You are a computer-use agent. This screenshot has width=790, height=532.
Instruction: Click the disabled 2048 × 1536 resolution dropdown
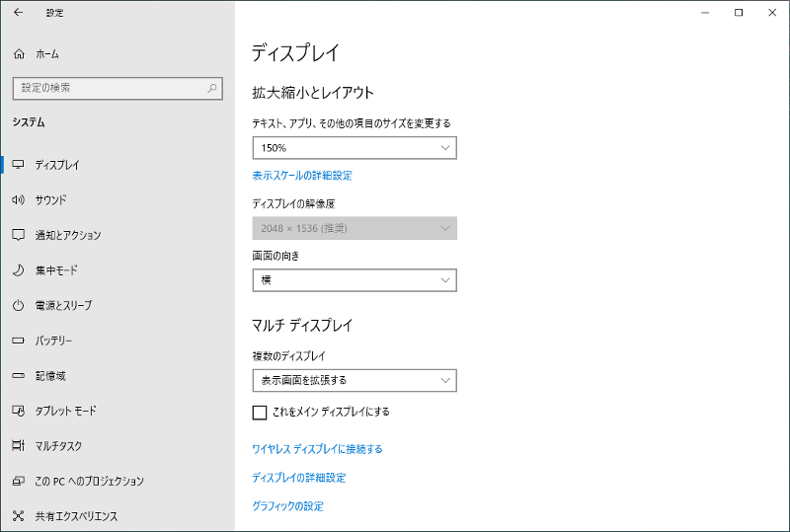pos(355,228)
